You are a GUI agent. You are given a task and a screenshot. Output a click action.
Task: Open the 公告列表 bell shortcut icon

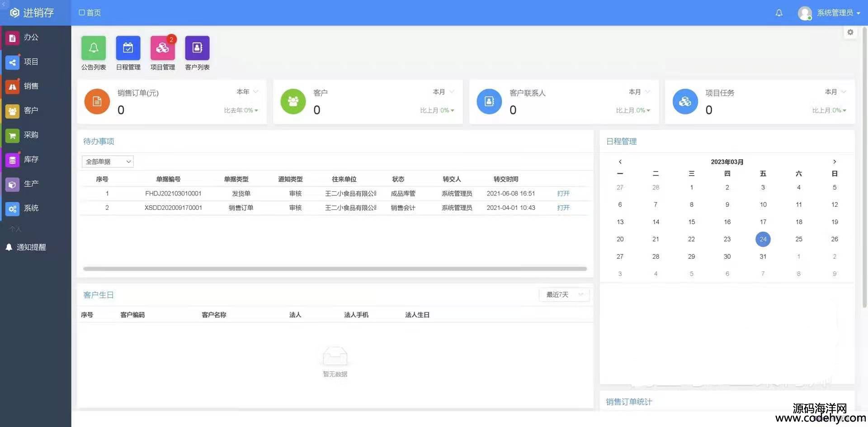click(x=94, y=48)
